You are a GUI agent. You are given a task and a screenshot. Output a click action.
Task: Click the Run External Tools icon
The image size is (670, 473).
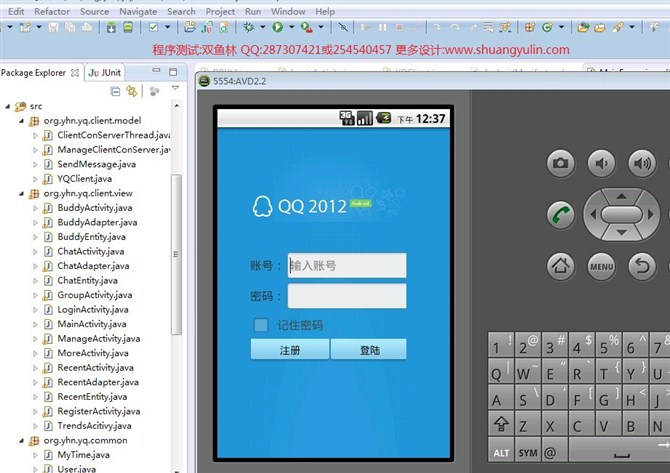tap(306, 27)
